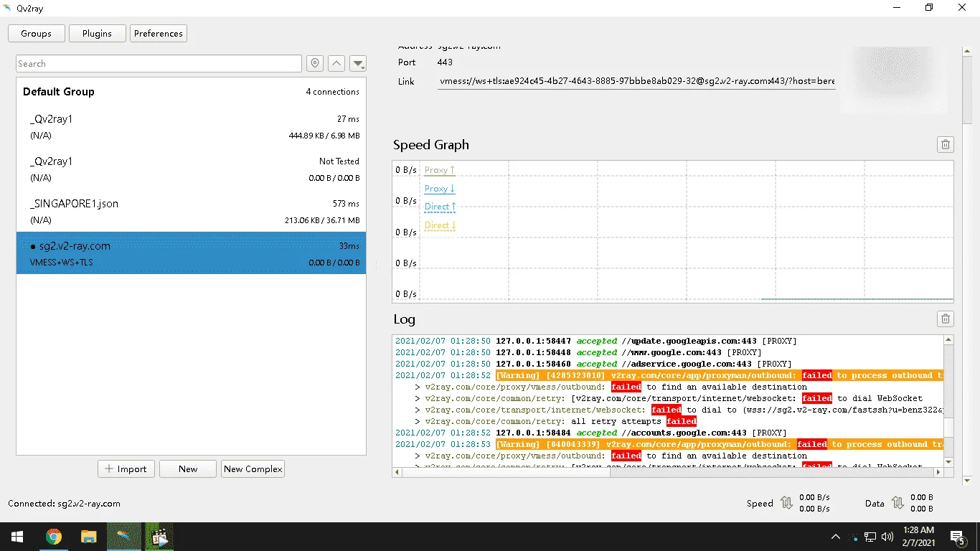Image resolution: width=980 pixels, height=551 pixels.
Task: Select the _Qv2ray1 connection with 27 ms
Action: pyautogui.click(x=191, y=126)
